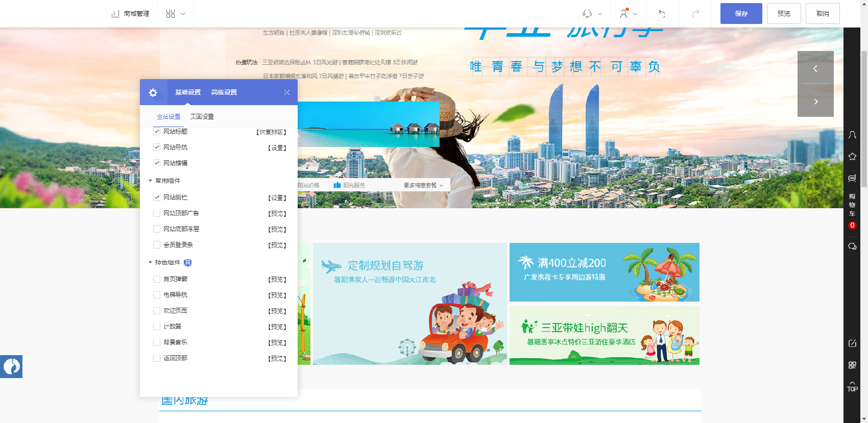The width and height of the screenshot is (868, 423).
Task: Click the star favorites icon in right sidebar
Action: point(852,157)
